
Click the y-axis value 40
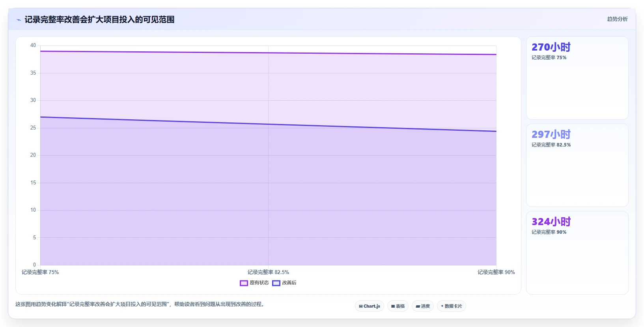click(x=33, y=45)
